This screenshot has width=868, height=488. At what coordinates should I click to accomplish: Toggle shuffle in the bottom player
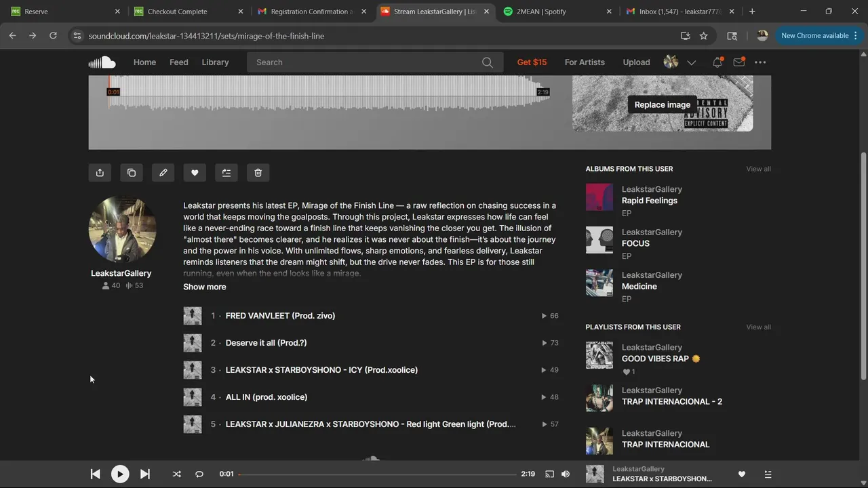(177, 474)
